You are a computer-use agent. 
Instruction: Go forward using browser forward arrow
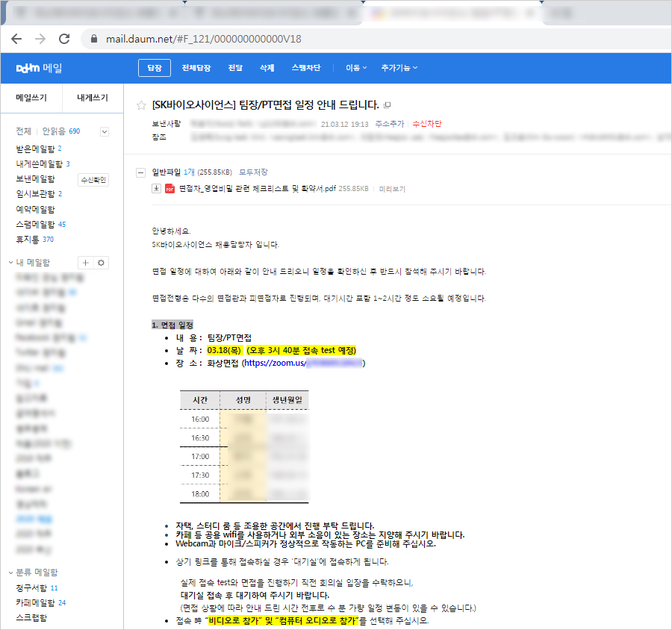coord(40,39)
